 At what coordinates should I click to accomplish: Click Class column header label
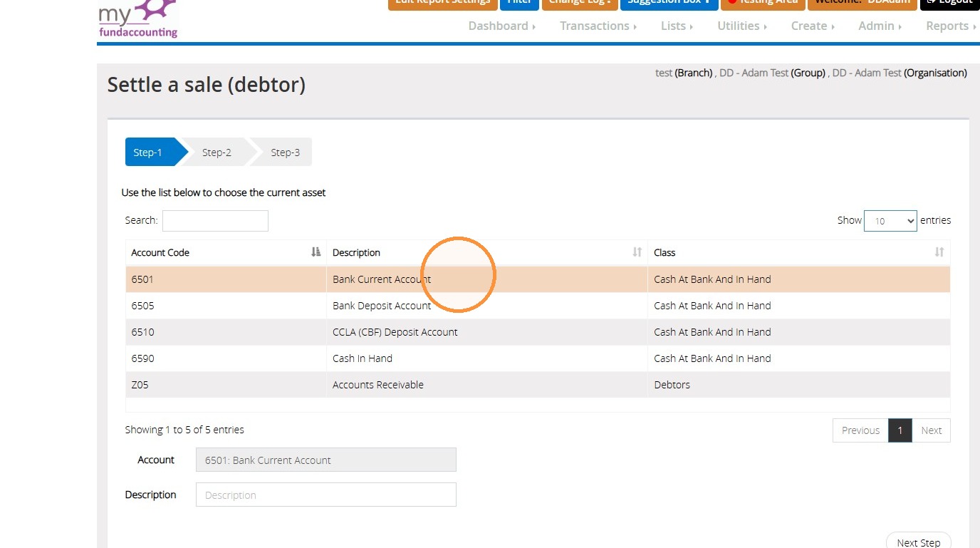(664, 252)
